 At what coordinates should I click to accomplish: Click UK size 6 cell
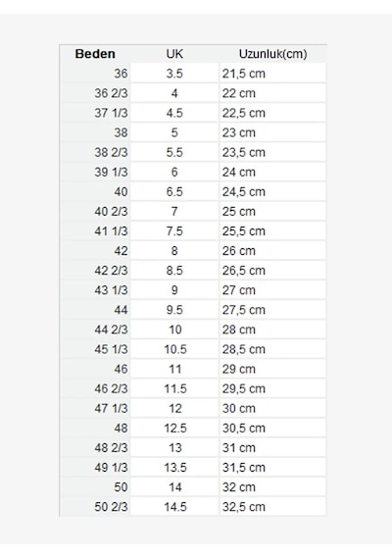point(174,172)
